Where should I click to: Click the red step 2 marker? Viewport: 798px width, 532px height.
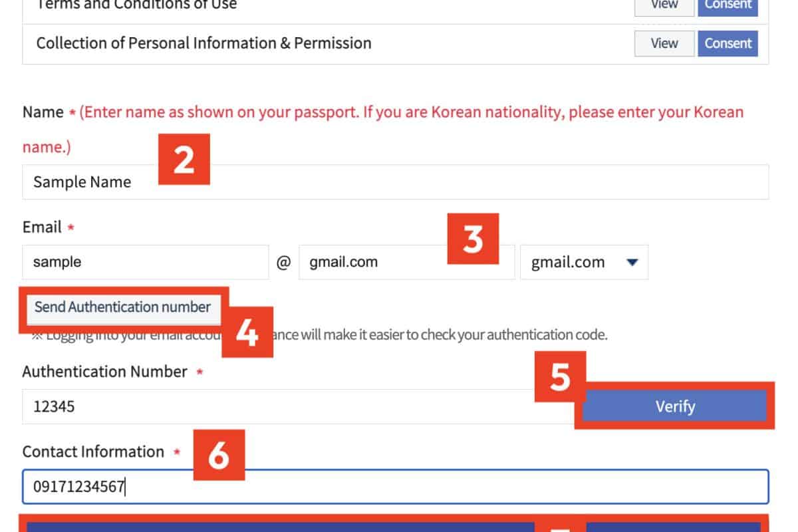[x=184, y=160]
